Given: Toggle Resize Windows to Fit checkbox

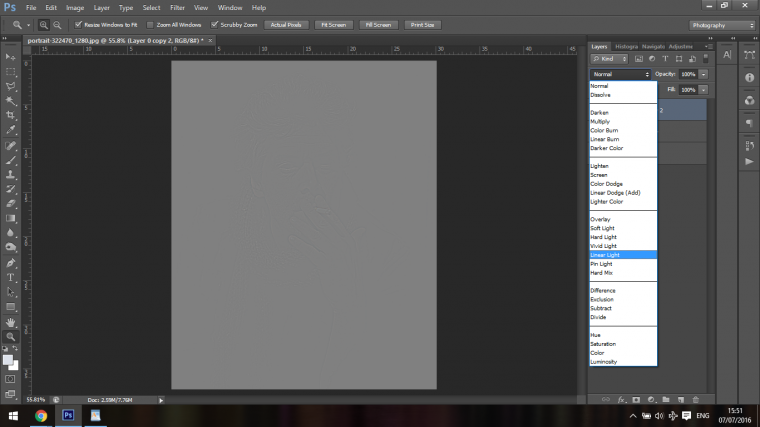Looking at the screenshot, I should (78, 25).
